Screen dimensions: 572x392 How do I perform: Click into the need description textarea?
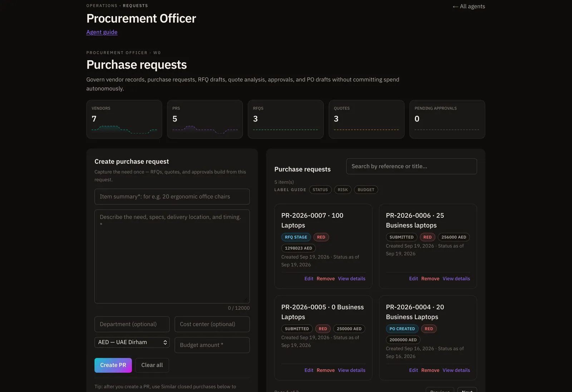(x=172, y=256)
